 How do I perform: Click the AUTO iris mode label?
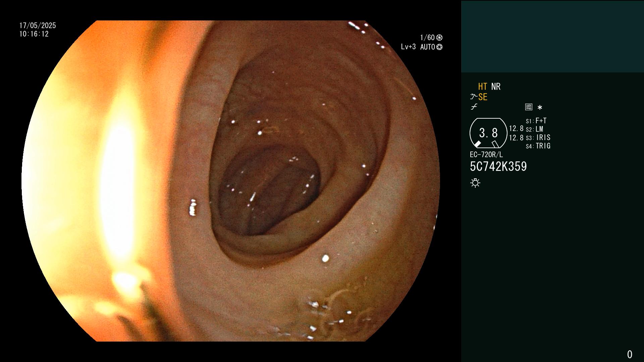tap(428, 47)
